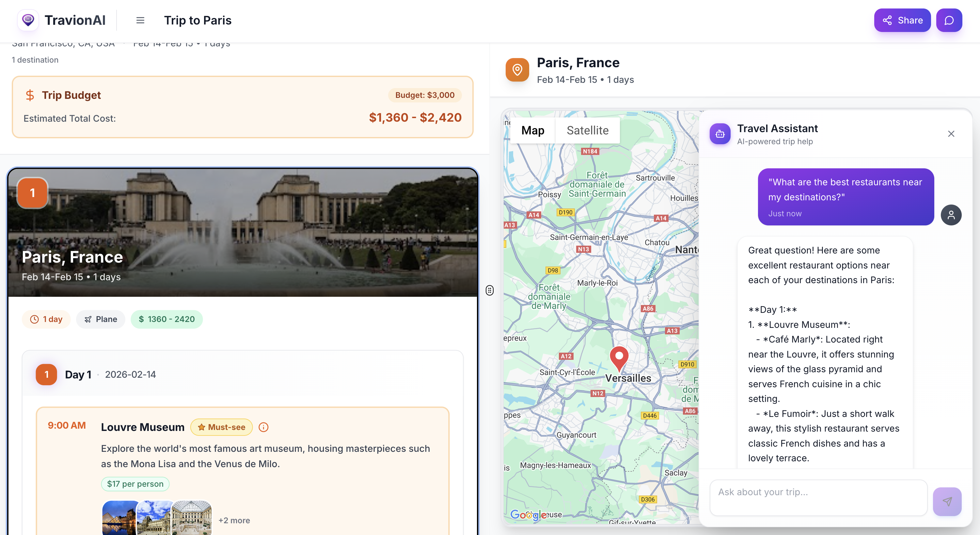This screenshot has width=980, height=535.
Task: Expand the +2 more photos
Action: pos(234,520)
